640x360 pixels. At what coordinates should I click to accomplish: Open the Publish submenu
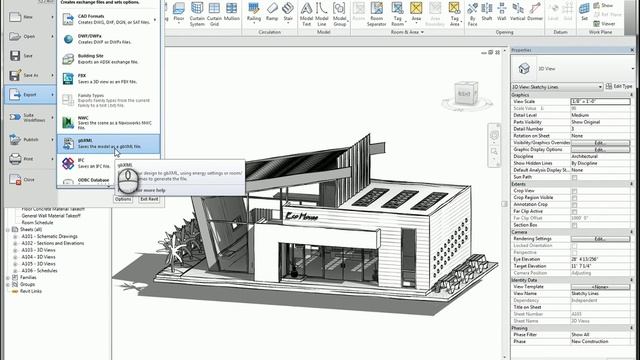point(31,140)
